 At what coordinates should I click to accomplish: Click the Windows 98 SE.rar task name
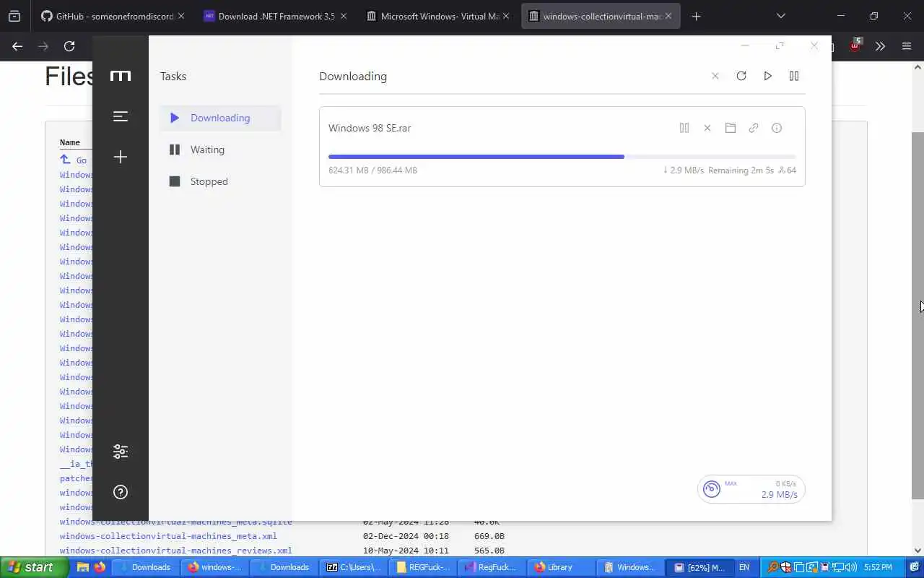tap(370, 128)
